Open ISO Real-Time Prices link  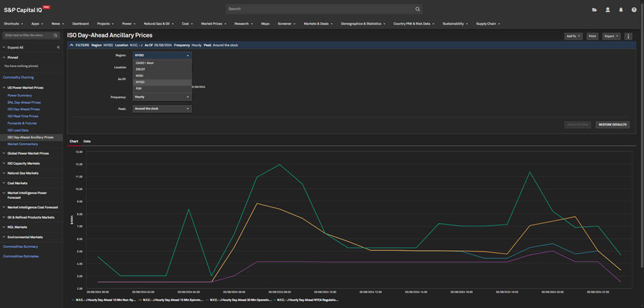coord(23,116)
